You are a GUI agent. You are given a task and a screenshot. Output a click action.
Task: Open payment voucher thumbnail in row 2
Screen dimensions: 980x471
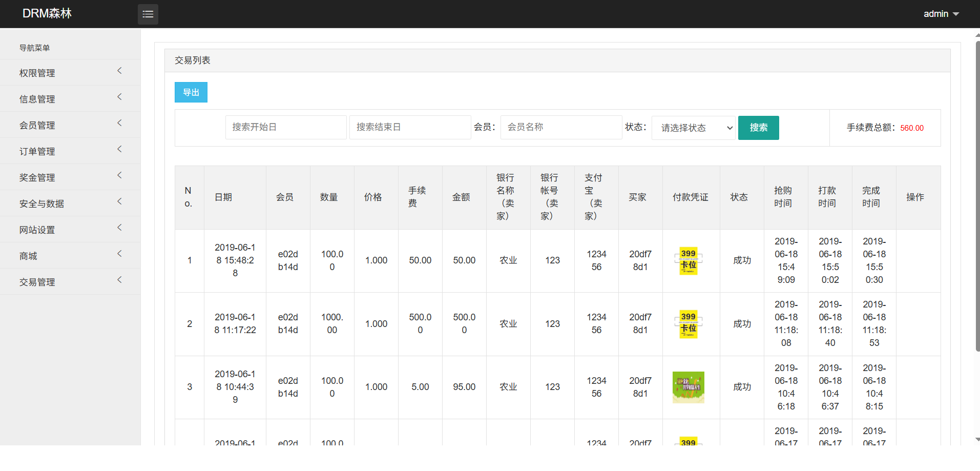pos(688,324)
